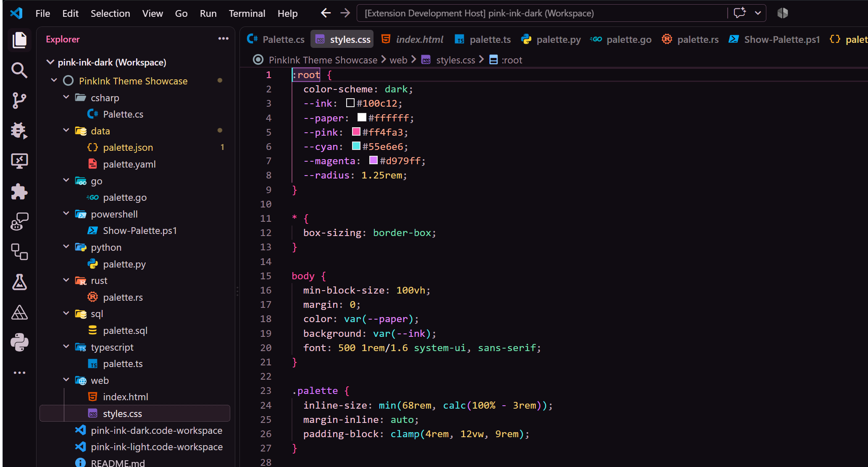Open the Run menu
868x467 pixels.
click(208, 13)
